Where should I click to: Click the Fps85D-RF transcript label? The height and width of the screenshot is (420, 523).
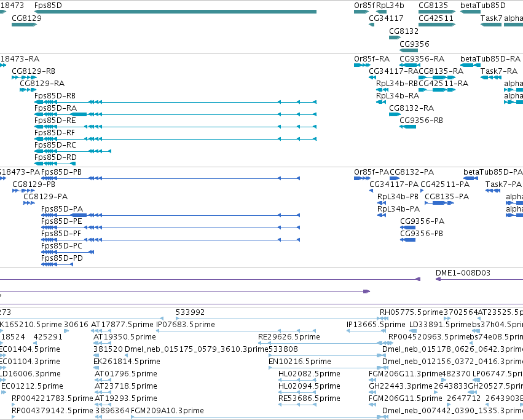(x=54, y=133)
